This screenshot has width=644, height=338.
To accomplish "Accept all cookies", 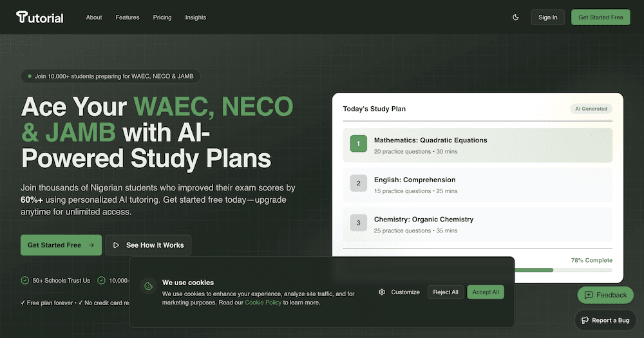I will click(x=486, y=292).
